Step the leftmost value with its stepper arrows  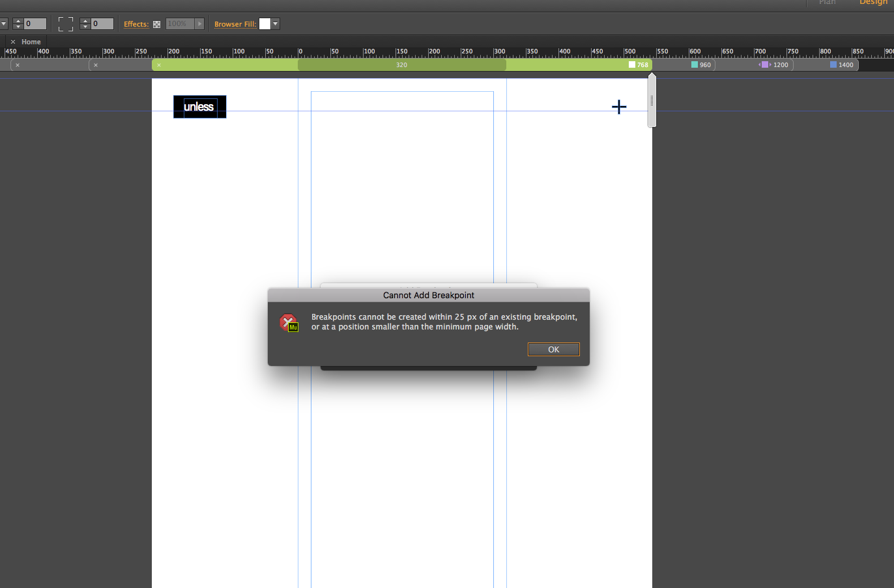point(18,23)
